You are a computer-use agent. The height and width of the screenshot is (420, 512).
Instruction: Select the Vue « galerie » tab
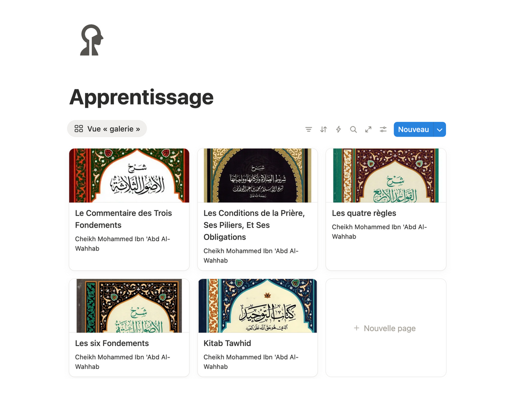point(107,128)
